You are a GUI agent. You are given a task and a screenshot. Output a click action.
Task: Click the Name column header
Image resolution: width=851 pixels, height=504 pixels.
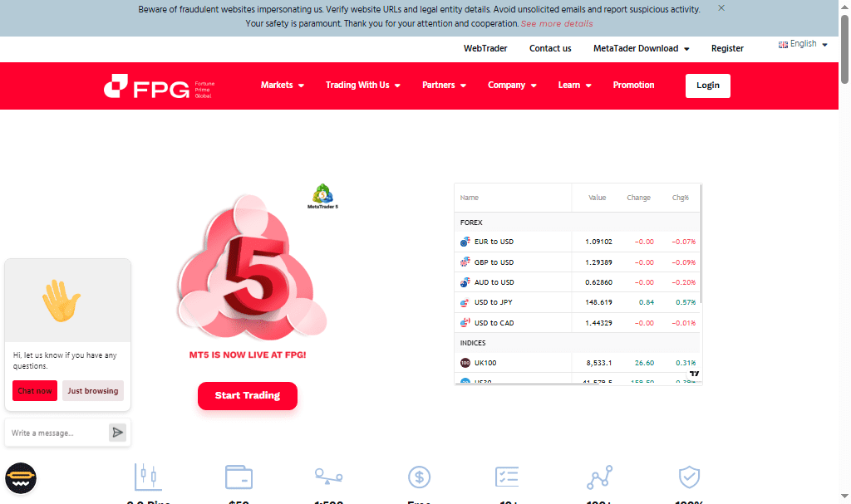[x=470, y=198]
